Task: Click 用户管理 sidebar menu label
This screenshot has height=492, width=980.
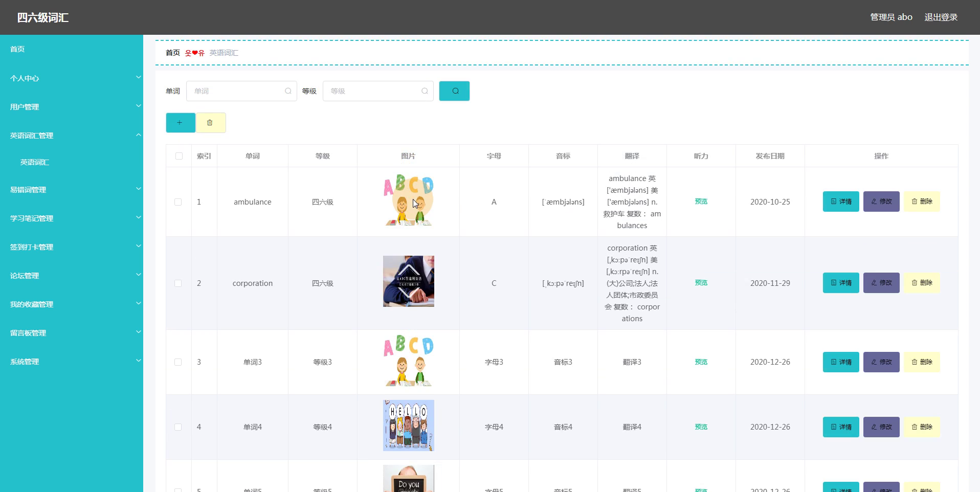Action: click(x=25, y=107)
